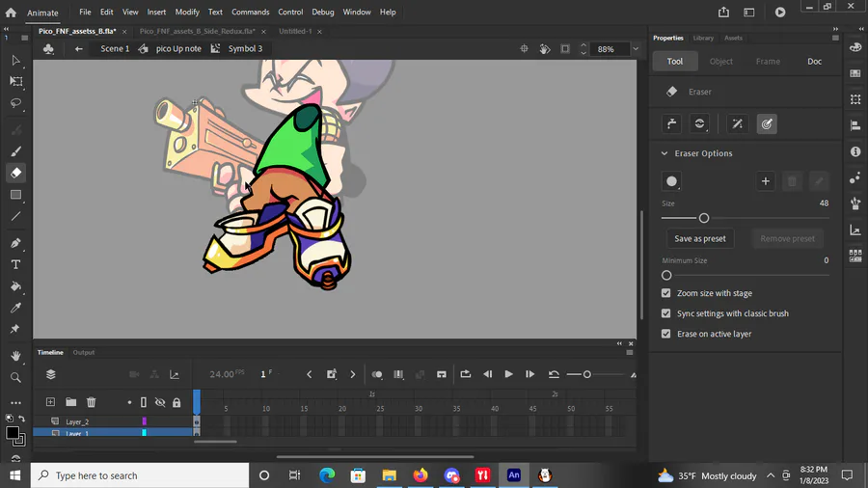Image resolution: width=868 pixels, height=488 pixels.
Task: Open the Modify menu
Action: [x=187, y=13]
